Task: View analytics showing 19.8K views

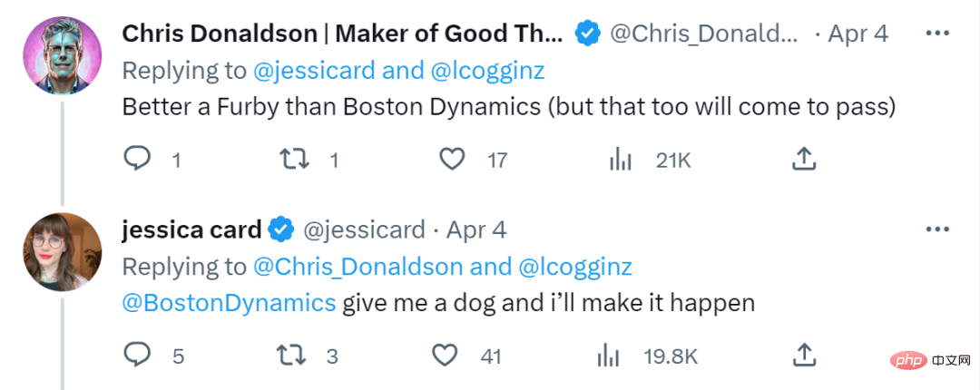Action: [608, 356]
